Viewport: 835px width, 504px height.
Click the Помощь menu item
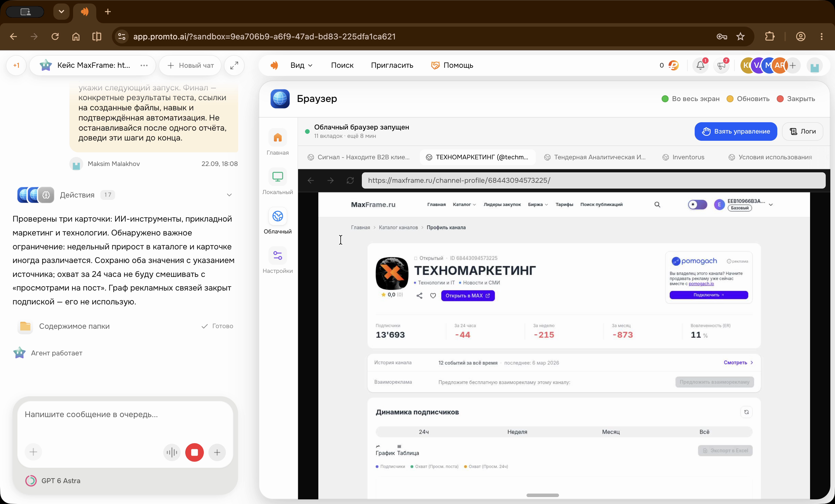452,65
